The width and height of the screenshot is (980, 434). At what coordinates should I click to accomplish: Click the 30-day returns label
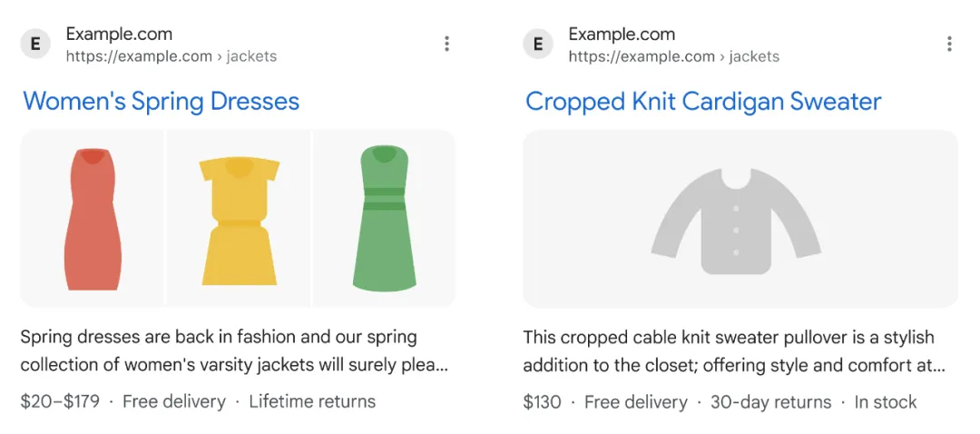tap(769, 401)
